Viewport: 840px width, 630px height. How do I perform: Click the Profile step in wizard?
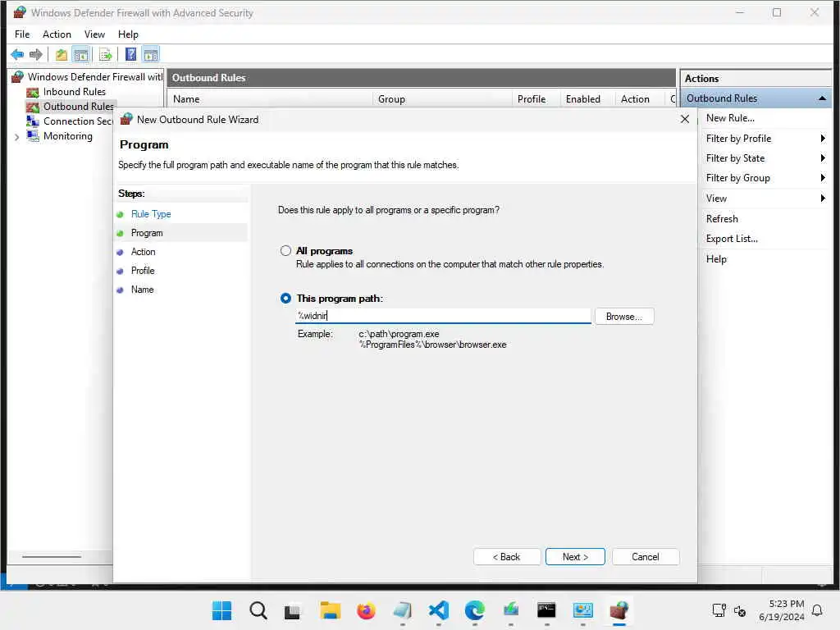coord(143,271)
